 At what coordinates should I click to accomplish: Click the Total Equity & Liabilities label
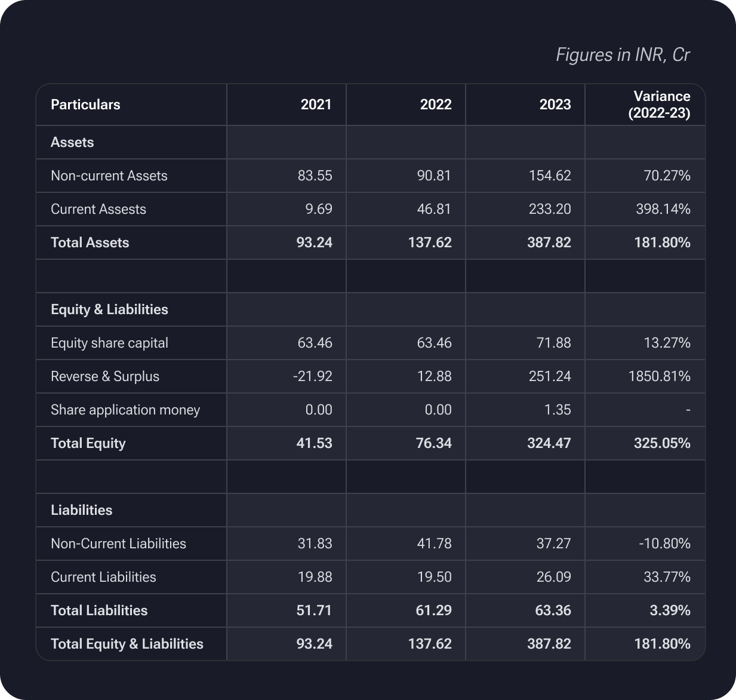point(127,644)
